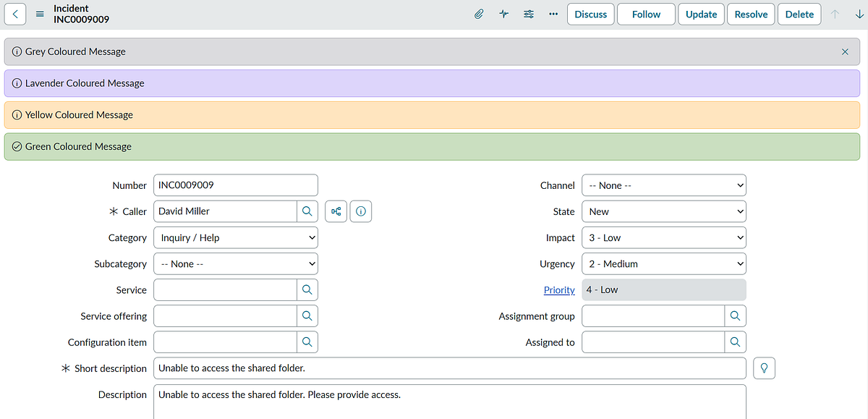The height and width of the screenshot is (419, 868).
Task: Search for a Caller with the magnifier
Action: (x=307, y=211)
